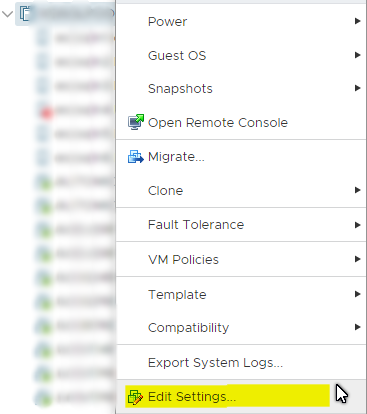367x414 pixels.
Task: Open the Clone submenu arrow
Action: pyautogui.click(x=357, y=190)
